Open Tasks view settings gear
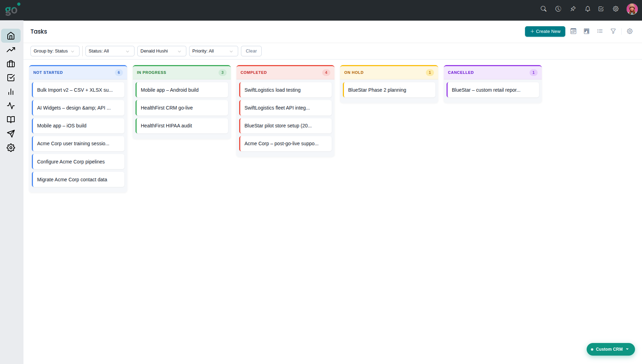The height and width of the screenshot is (364, 642). (x=630, y=31)
